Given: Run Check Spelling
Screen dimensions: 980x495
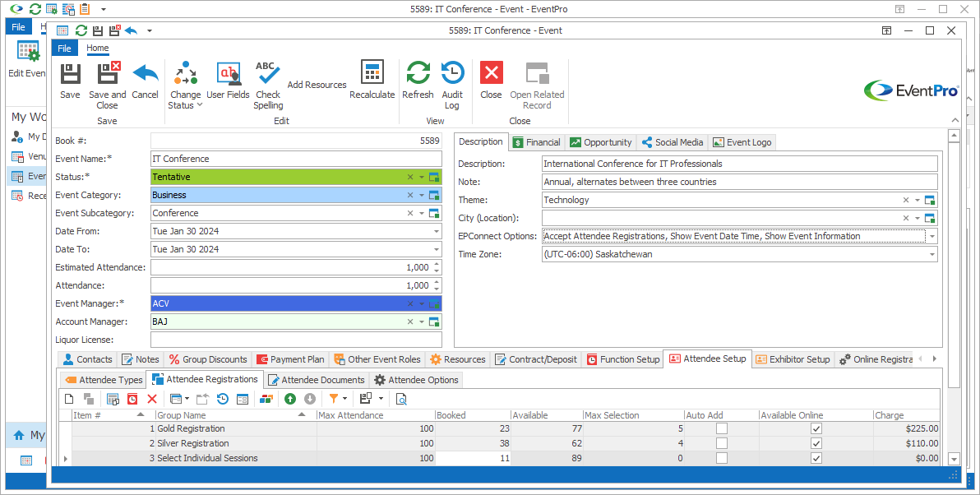Looking at the screenshot, I should (x=268, y=85).
